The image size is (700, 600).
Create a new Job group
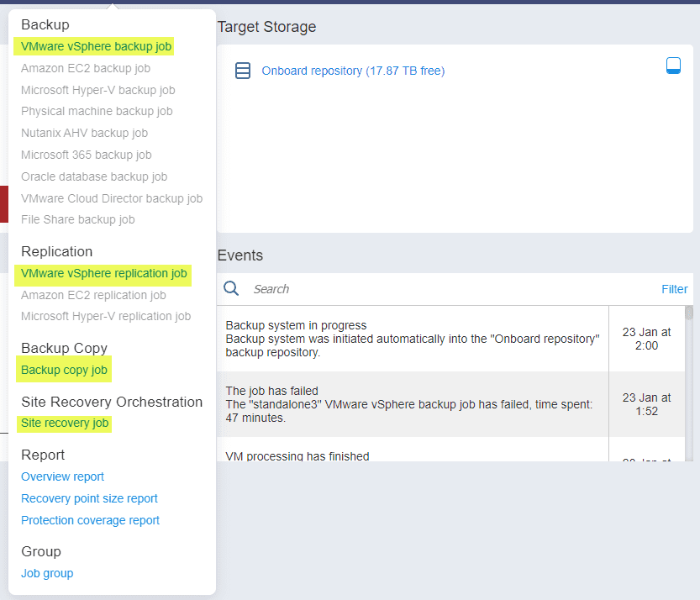(47, 573)
